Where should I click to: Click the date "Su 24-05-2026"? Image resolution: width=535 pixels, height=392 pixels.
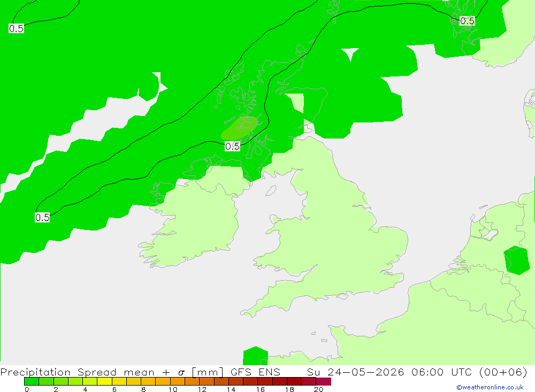pyautogui.click(x=356, y=372)
